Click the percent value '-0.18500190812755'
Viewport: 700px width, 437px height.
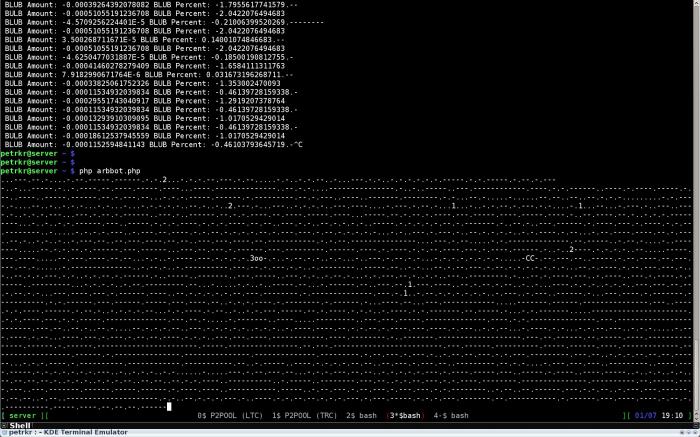[248, 57]
